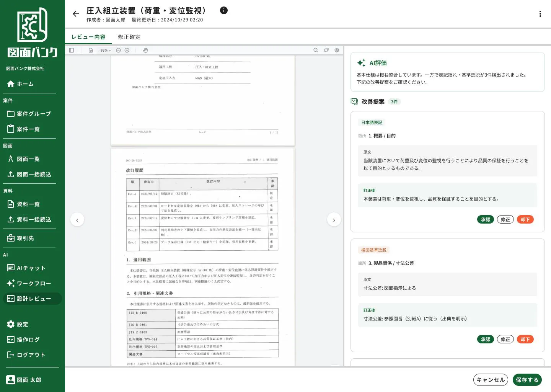The width and height of the screenshot is (551, 392).
Task: Reject the 日本語表記 suggestion with 却下
Action: pos(525,219)
